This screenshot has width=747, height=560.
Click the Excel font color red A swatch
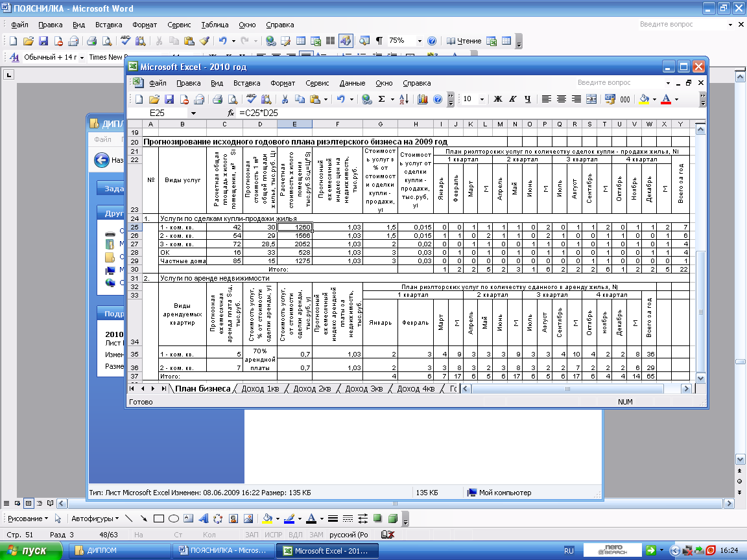pyautogui.click(x=666, y=99)
